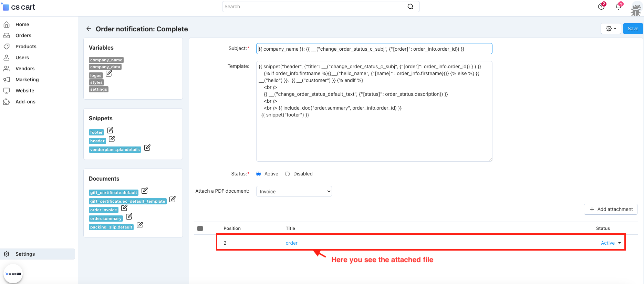Viewport: 644px width, 284px height.
Task: Click the order.summary document tag
Action: point(106,219)
